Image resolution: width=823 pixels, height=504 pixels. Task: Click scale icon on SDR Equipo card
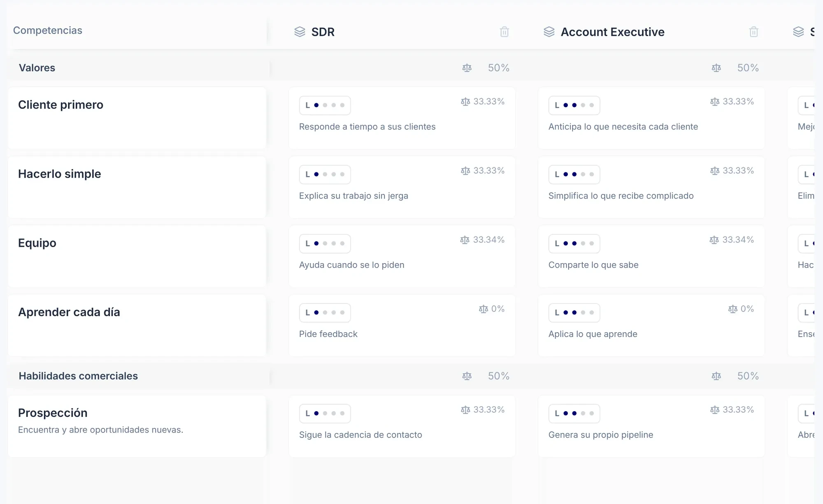click(465, 240)
